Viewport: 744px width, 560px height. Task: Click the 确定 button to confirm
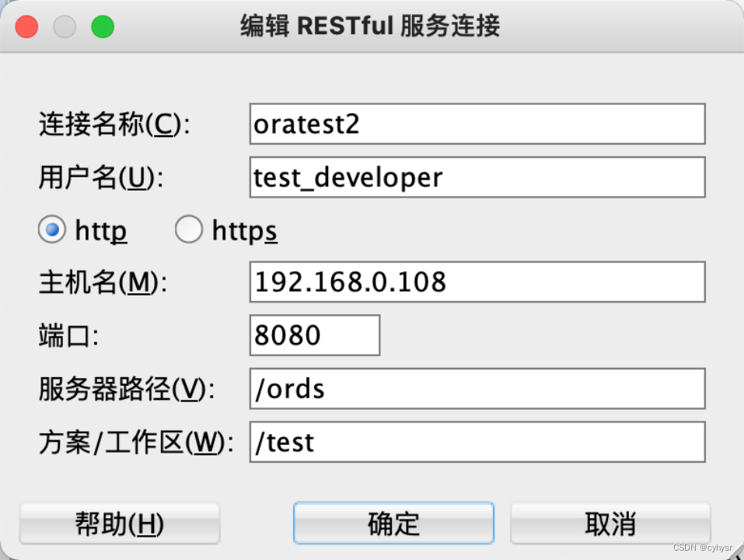click(x=393, y=523)
